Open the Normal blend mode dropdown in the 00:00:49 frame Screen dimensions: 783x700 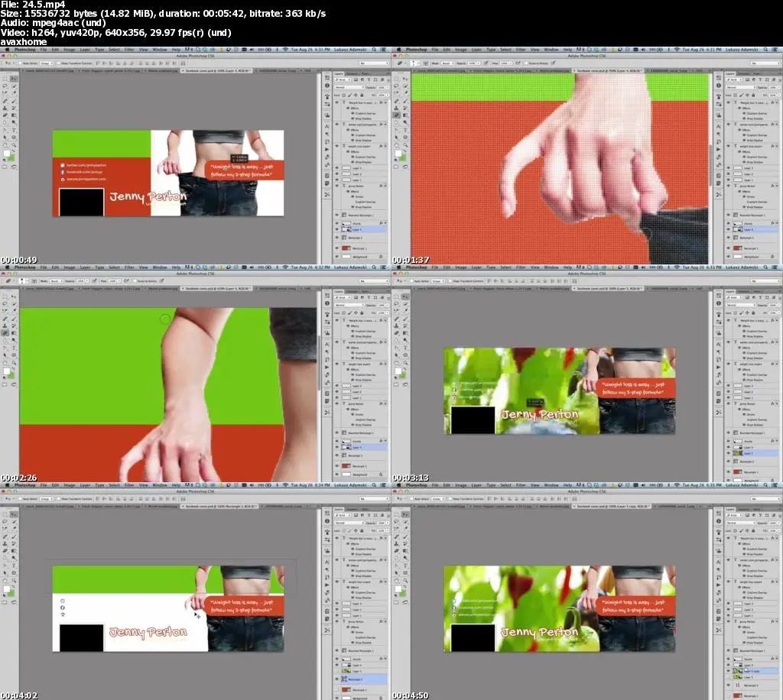[349, 87]
